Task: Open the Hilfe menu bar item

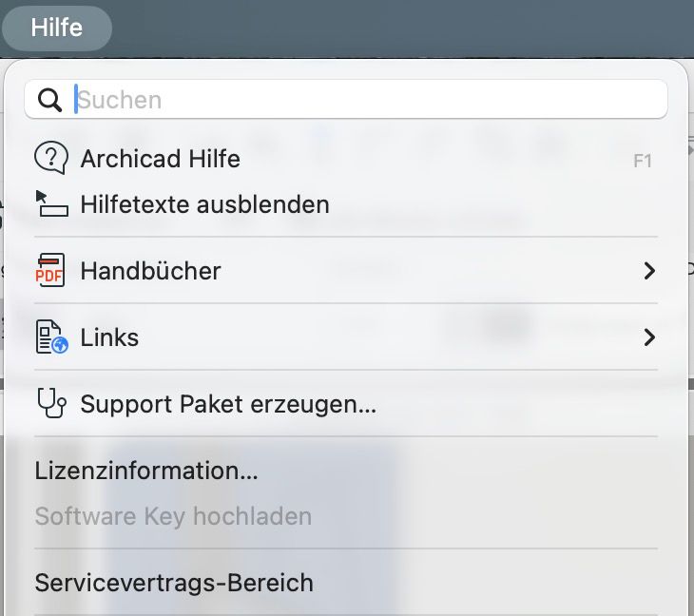Action: tap(57, 28)
